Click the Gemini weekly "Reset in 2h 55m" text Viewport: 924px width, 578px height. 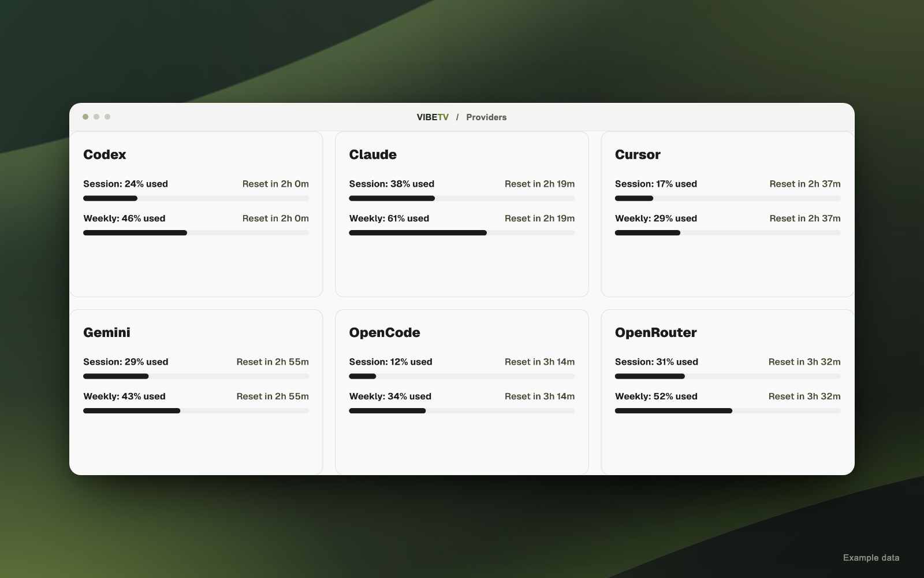[273, 397]
